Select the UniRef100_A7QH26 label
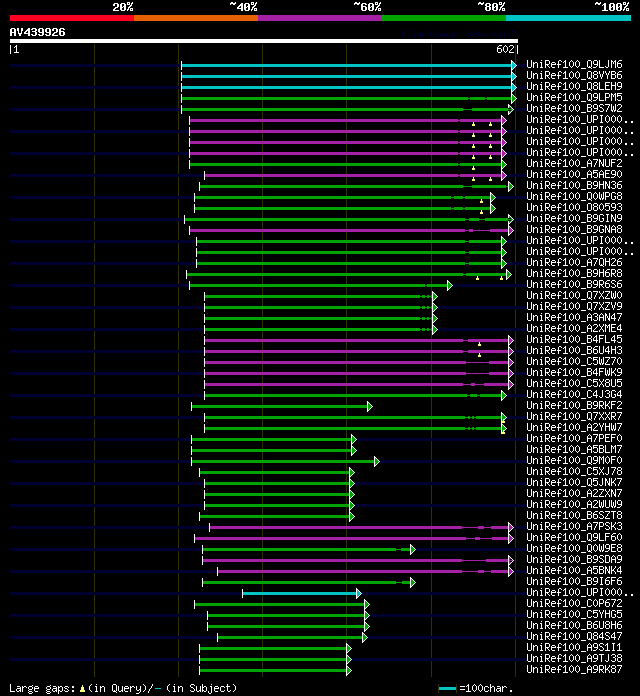 (x=574, y=262)
